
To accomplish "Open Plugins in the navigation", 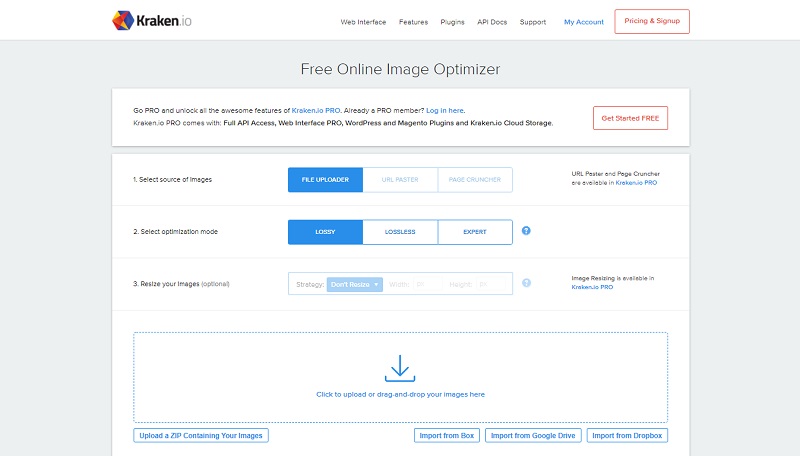I will [x=453, y=22].
